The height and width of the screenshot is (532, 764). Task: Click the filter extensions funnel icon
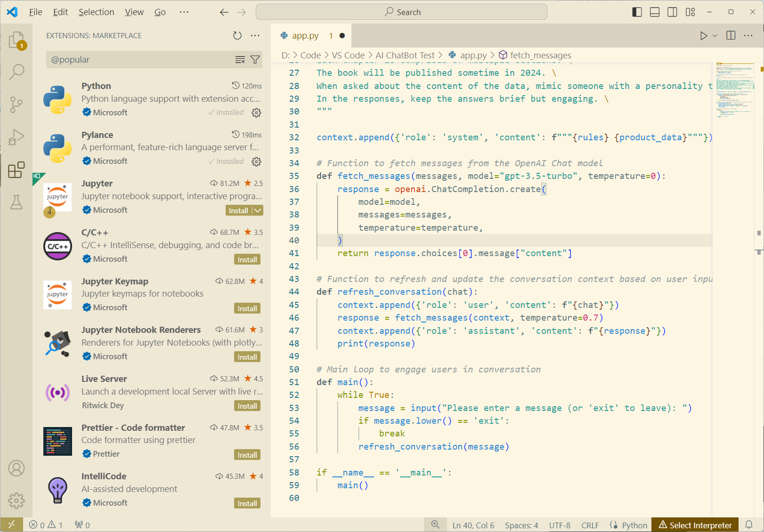coord(255,60)
